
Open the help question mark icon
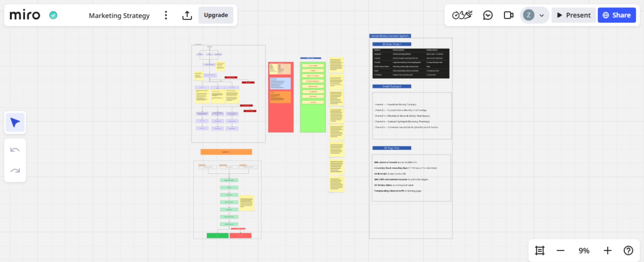628,250
